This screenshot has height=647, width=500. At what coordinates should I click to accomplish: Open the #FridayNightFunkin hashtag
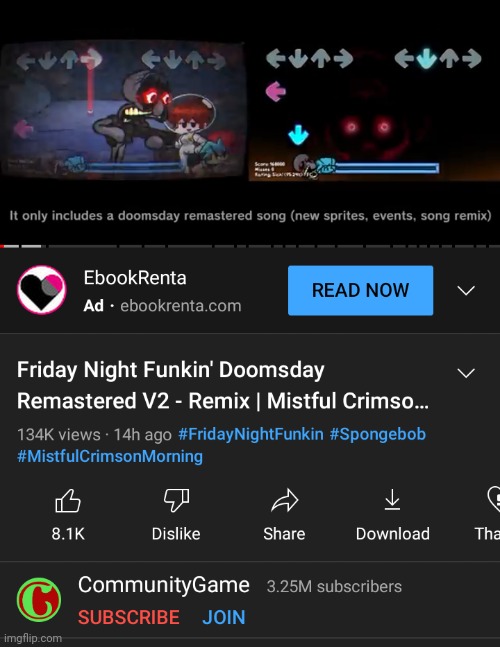point(251,434)
